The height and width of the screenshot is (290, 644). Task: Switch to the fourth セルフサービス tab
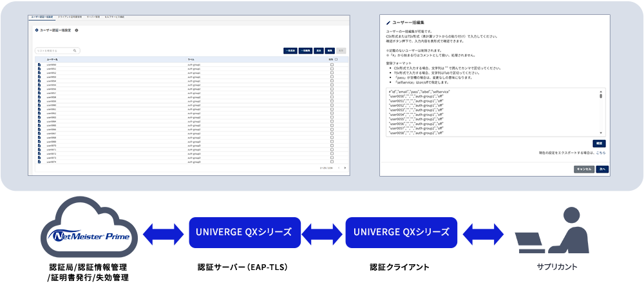(x=114, y=17)
